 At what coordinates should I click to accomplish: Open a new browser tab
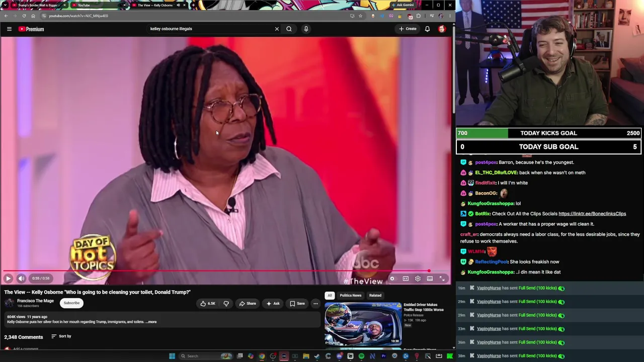pos(193,5)
